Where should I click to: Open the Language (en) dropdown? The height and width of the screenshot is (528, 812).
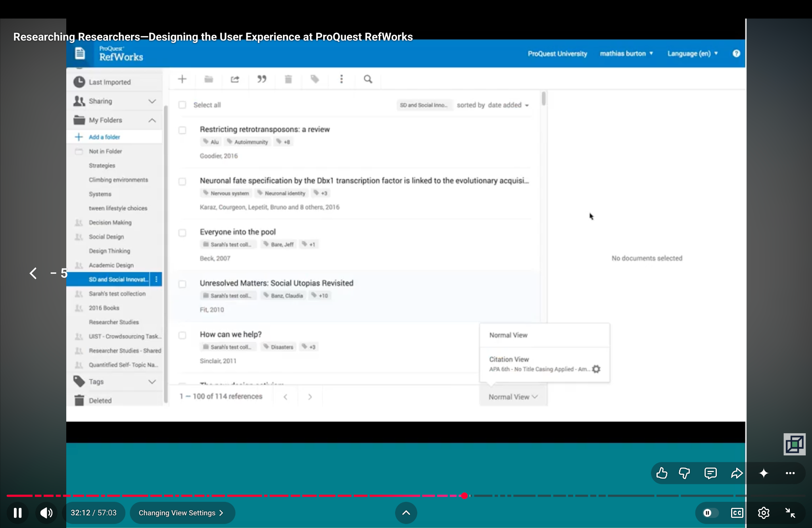tap(693, 54)
